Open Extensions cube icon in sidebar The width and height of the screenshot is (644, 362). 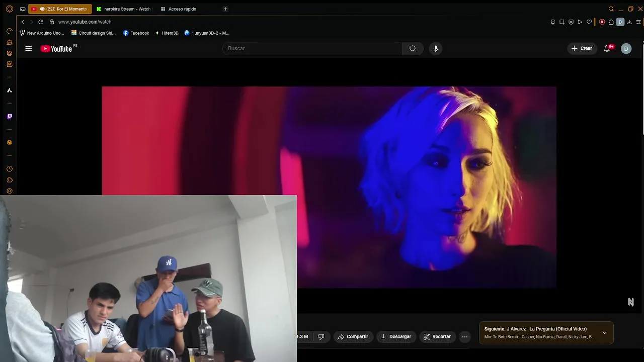(x=10, y=180)
